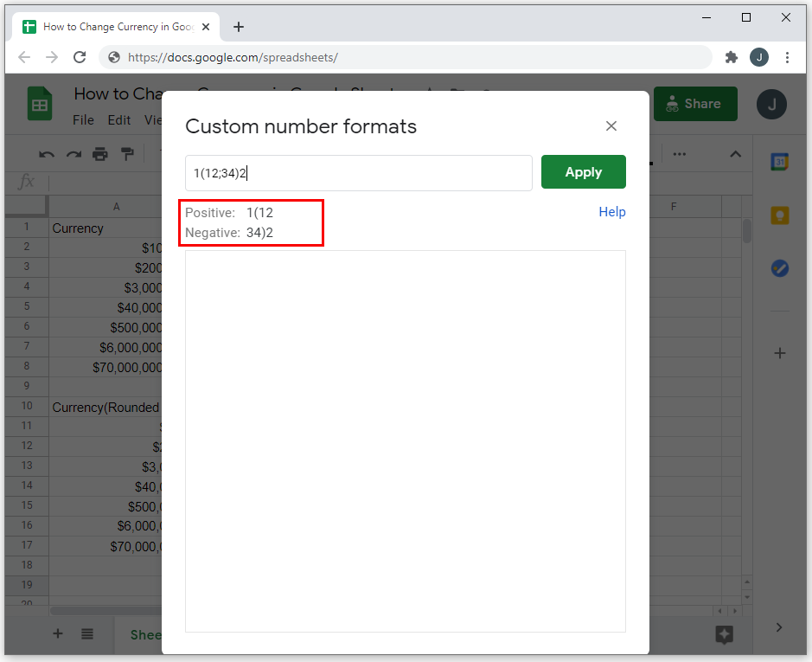Open Google Keep from the side panel
The height and width of the screenshot is (662, 812).
(x=779, y=215)
